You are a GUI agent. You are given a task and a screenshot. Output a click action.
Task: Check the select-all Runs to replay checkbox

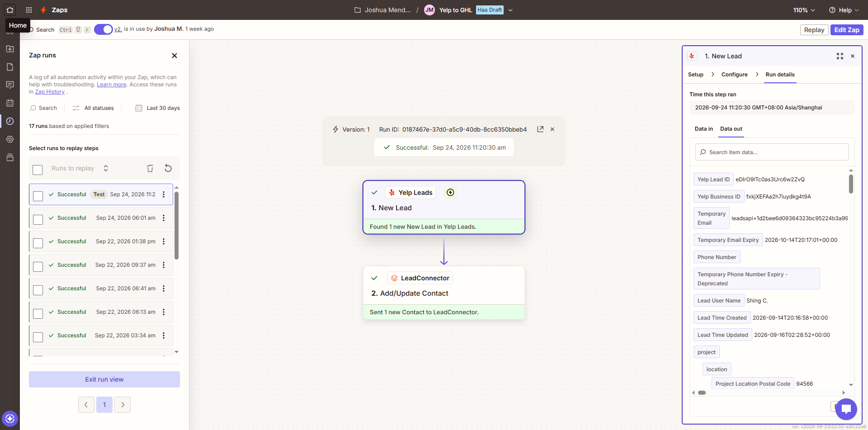[x=38, y=170]
